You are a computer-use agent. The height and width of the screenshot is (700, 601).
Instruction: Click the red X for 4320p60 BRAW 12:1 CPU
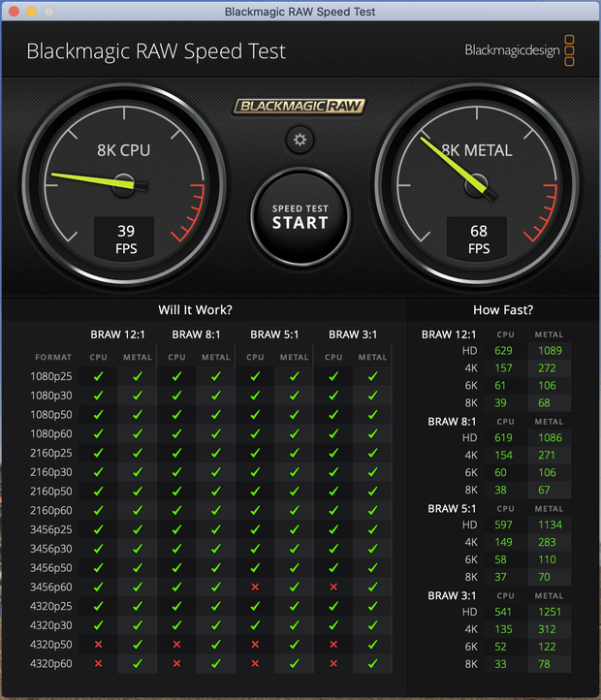click(98, 663)
